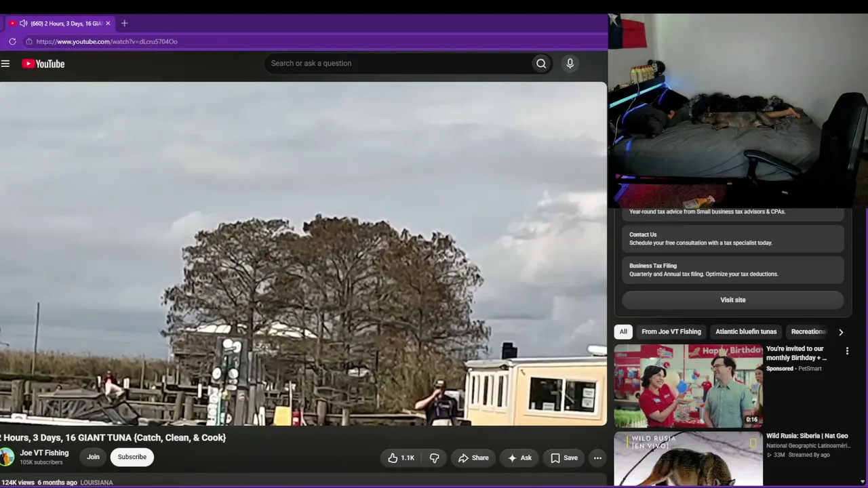Open the Ask feature for the video

(519, 458)
